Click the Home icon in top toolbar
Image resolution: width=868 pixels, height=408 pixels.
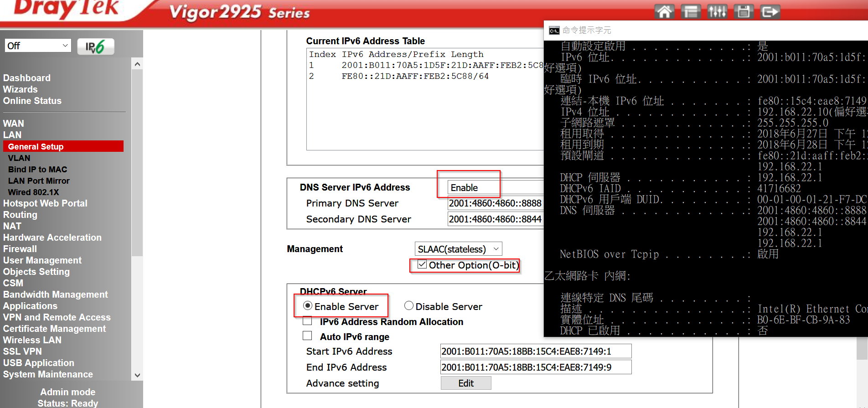[664, 11]
